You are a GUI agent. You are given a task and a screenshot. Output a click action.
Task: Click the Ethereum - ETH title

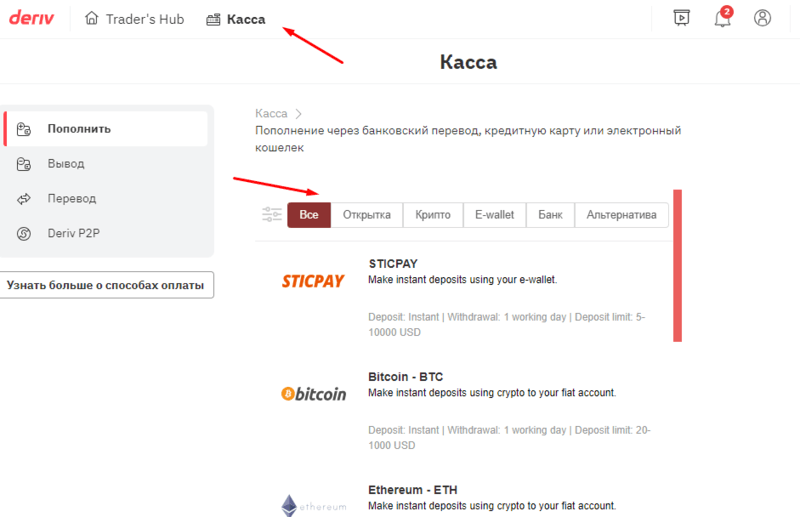[x=413, y=490]
